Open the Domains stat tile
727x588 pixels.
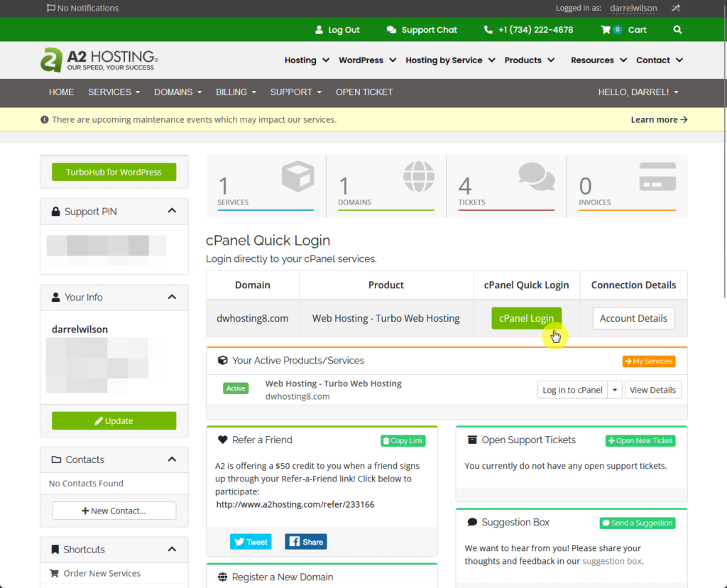tap(386, 186)
